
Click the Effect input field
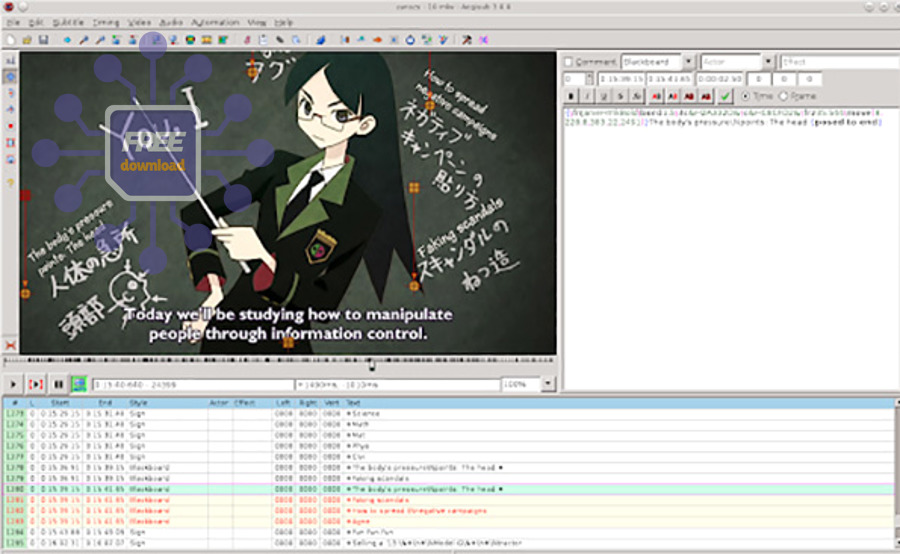[x=840, y=61]
